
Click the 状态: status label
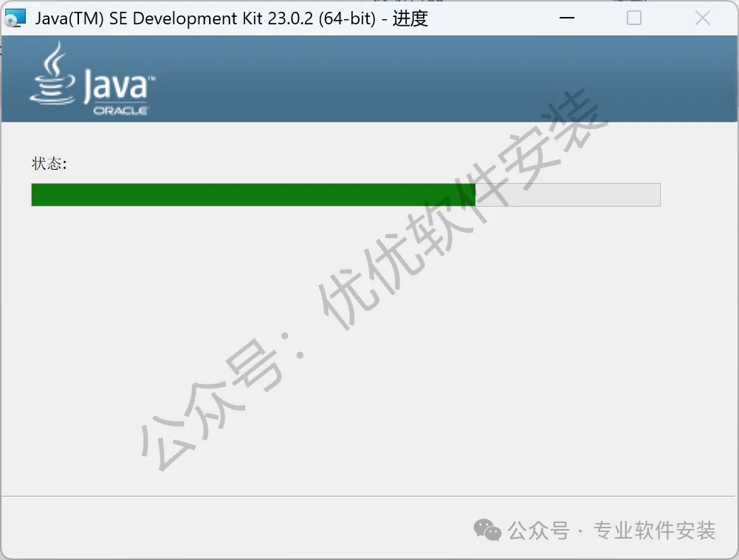click(49, 164)
